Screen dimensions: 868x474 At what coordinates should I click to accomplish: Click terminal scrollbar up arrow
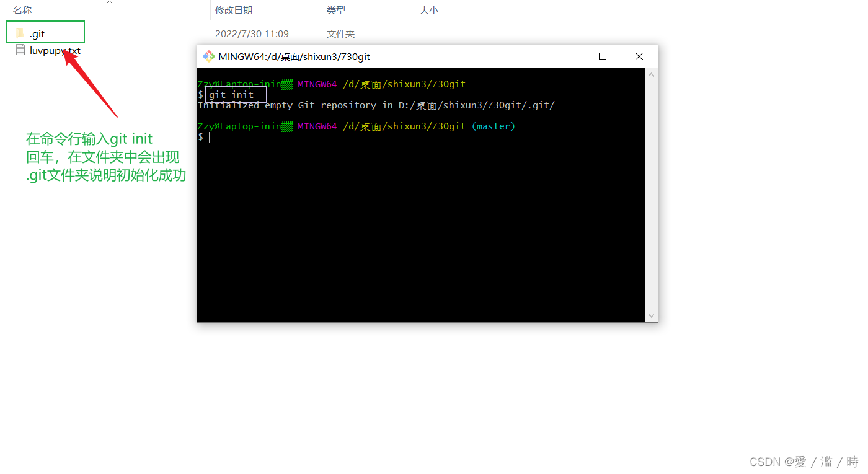coord(651,75)
